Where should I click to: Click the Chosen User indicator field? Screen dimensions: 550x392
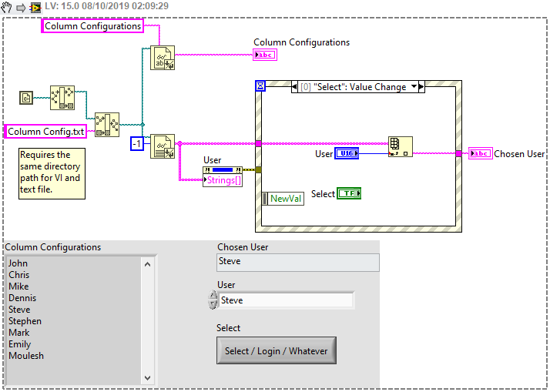(x=298, y=263)
